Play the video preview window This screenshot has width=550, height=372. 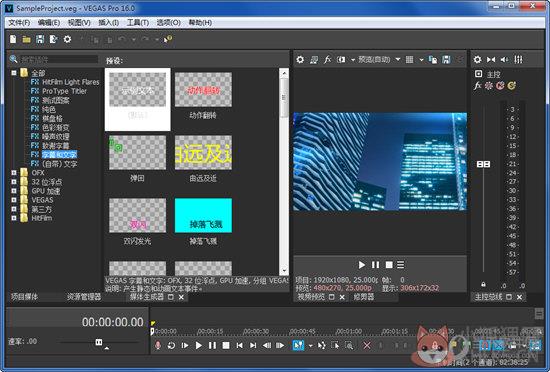(x=362, y=265)
